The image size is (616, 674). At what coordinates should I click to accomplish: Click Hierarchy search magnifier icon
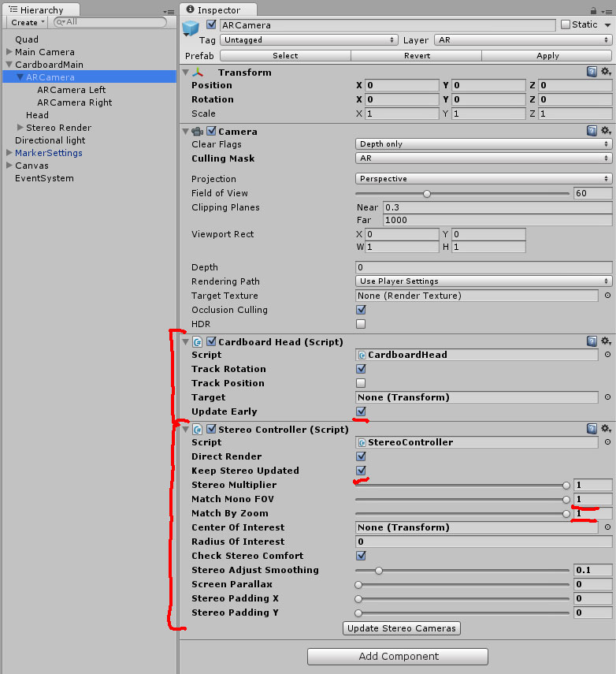click(x=60, y=22)
